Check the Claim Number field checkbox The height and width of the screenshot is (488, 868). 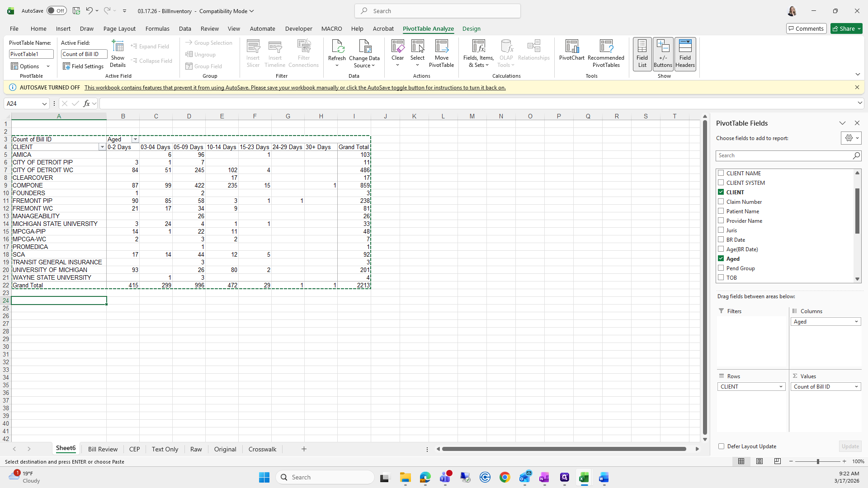(721, 202)
